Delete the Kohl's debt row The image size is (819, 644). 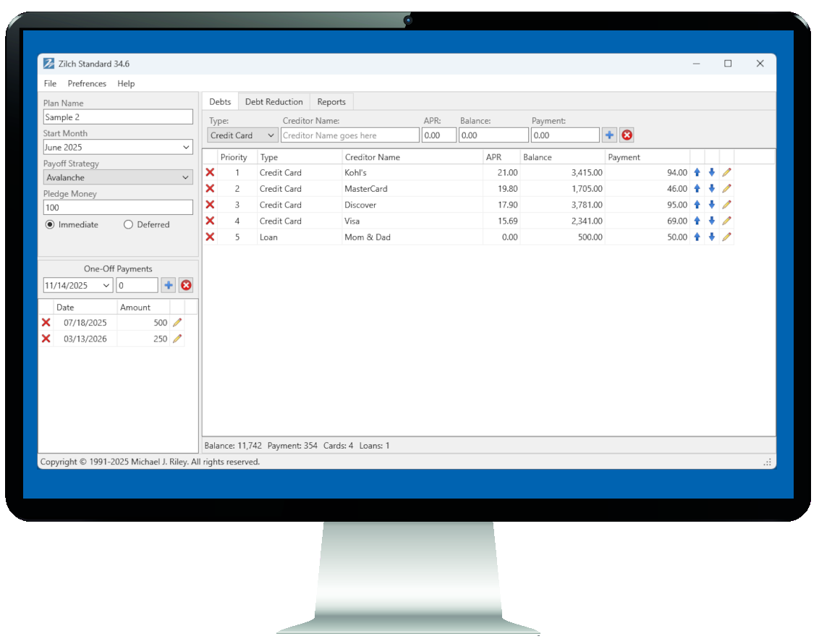pos(210,173)
